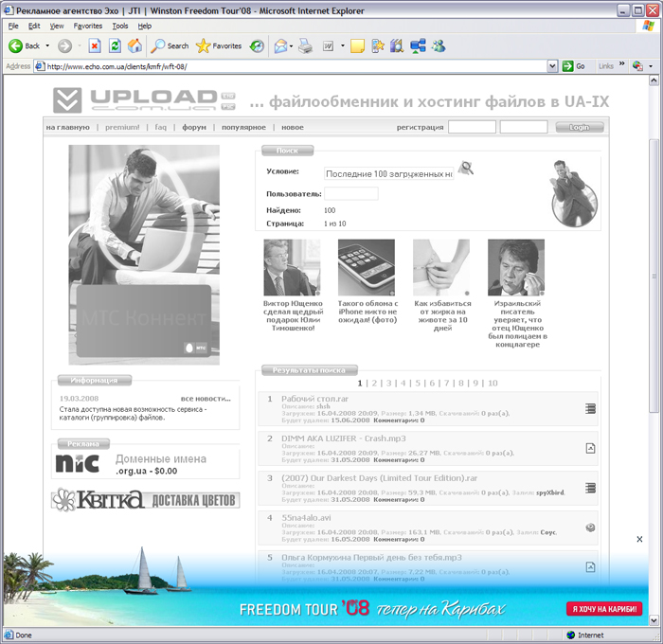Expand the Edit with Word dropdown arrow
The image size is (663, 644).
click(343, 45)
